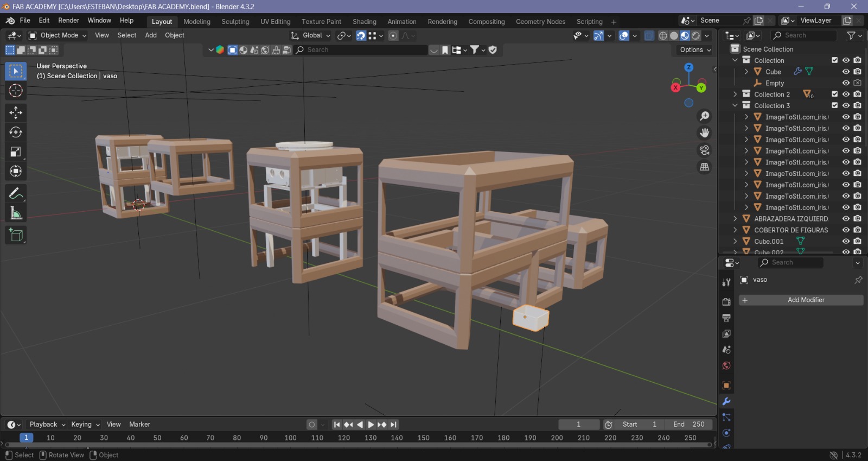This screenshot has width=868, height=461.
Task: Select the Add Cube tool
Action: [x=16, y=235]
